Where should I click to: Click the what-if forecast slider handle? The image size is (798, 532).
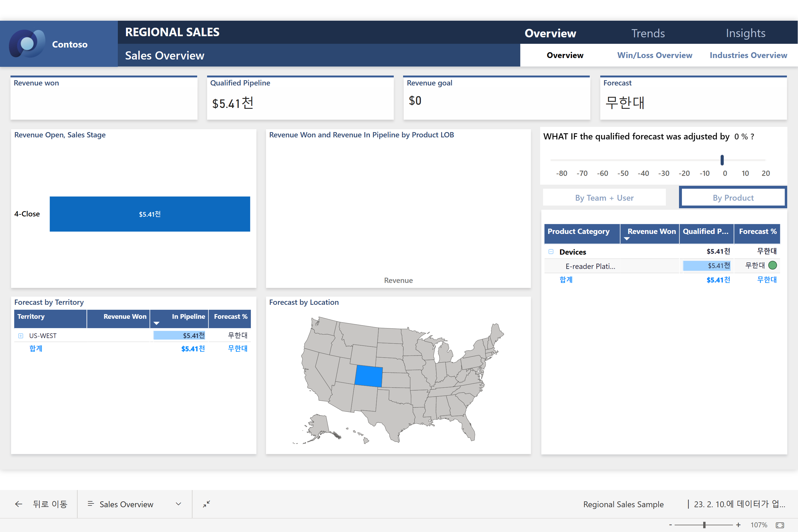click(x=722, y=160)
